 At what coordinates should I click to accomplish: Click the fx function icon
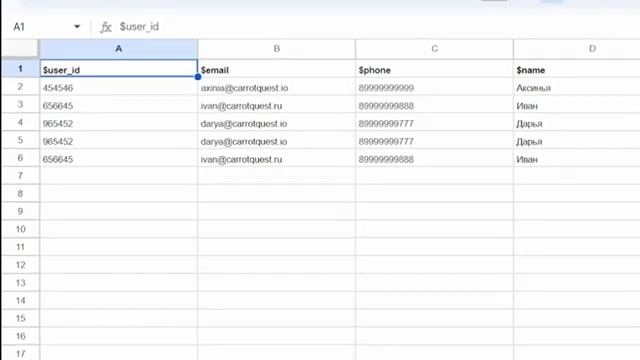point(106,27)
